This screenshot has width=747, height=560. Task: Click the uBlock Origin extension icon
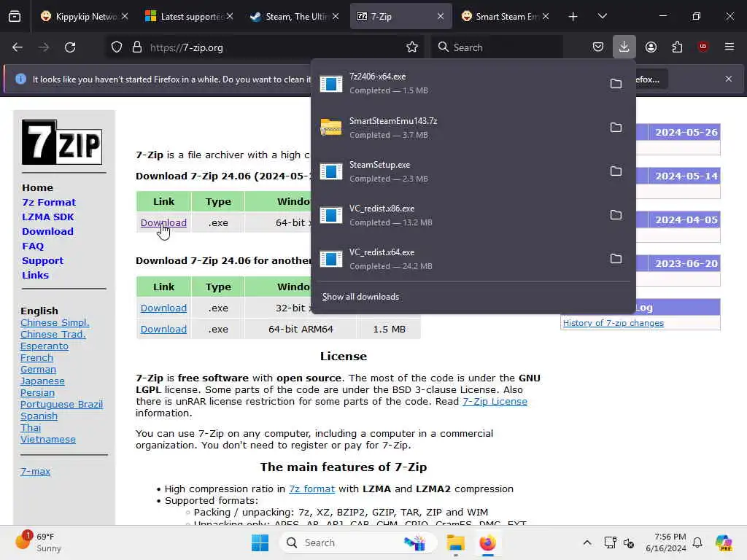(703, 47)
